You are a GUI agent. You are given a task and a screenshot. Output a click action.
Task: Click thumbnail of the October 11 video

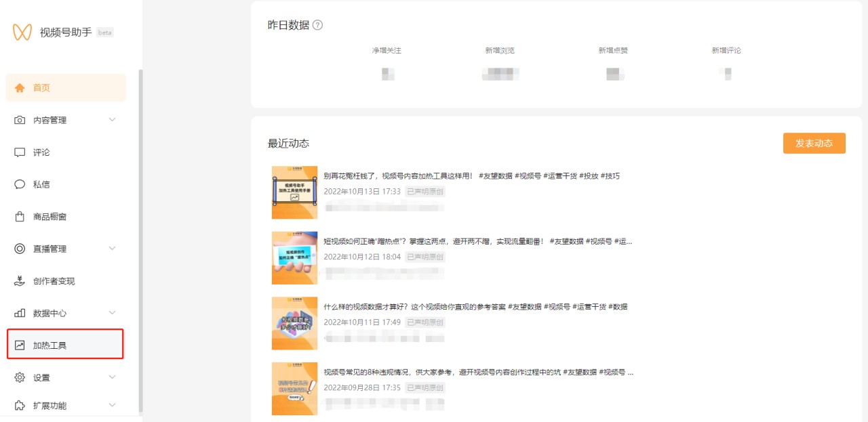click(294, 323)
